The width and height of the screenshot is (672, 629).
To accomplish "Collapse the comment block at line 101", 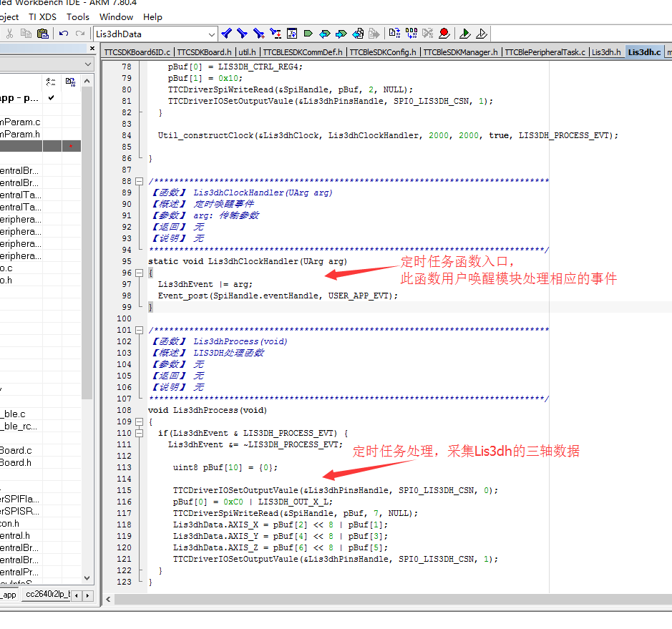I will [x=140, y=330].
